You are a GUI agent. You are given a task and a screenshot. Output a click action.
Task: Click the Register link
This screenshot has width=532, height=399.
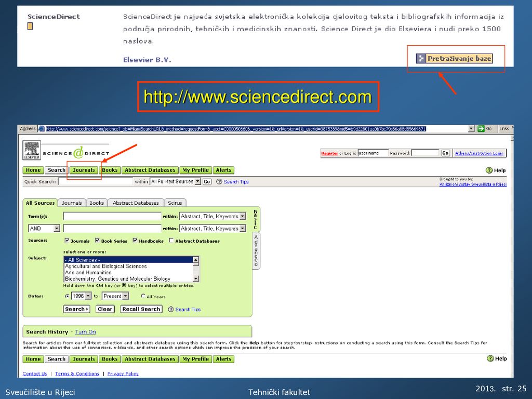pos(329,153)
